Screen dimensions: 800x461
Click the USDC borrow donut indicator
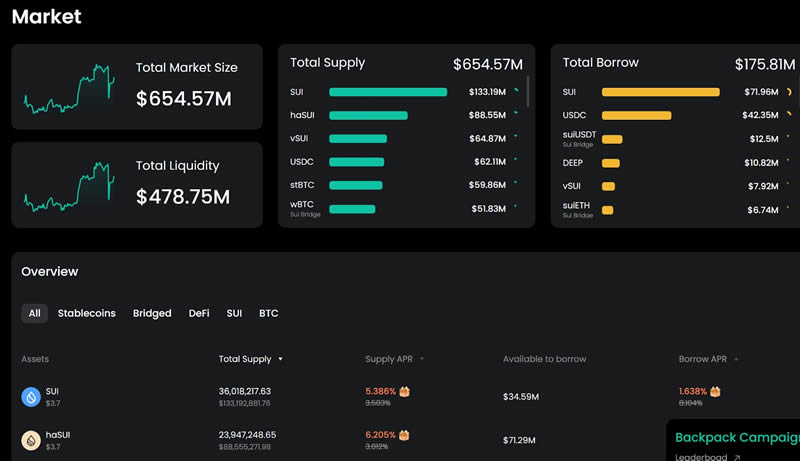point(789,114)
